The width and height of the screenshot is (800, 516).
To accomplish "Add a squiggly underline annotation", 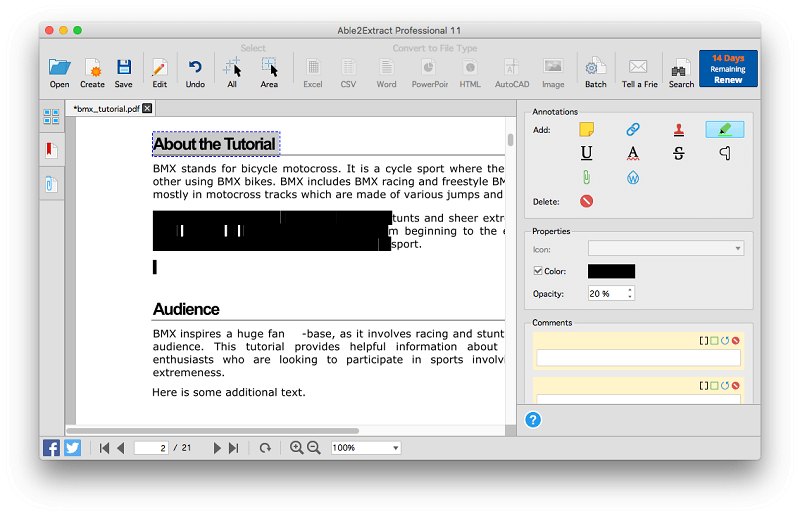I will [633, 153].
